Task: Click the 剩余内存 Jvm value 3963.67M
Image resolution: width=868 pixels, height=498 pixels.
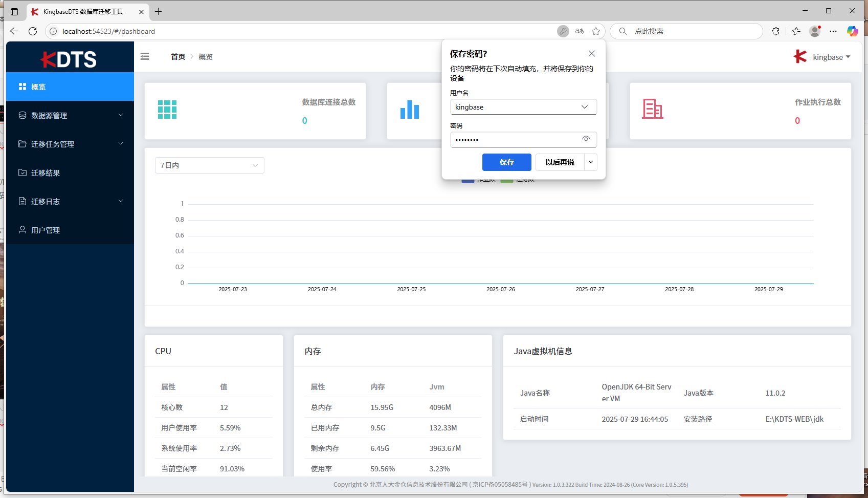Action: pos(445,448)
